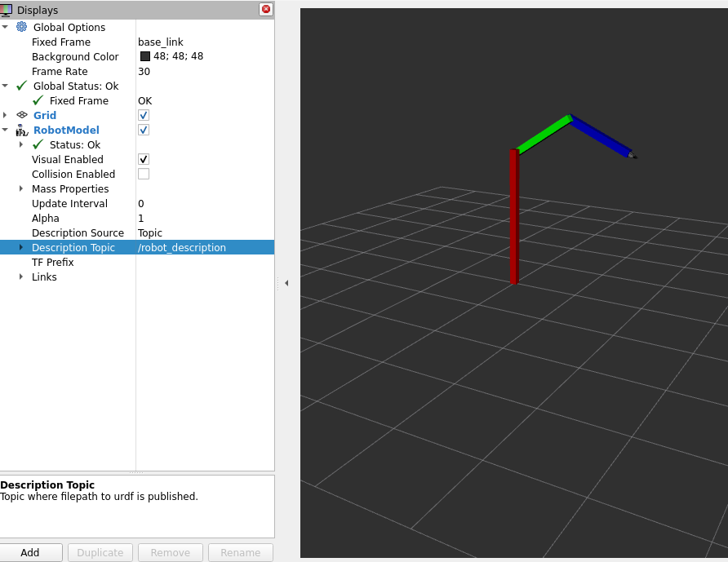Enable the Collision Enabled checkbox
The width and height of the screenshot is (728, 562).
coord(144,174)
